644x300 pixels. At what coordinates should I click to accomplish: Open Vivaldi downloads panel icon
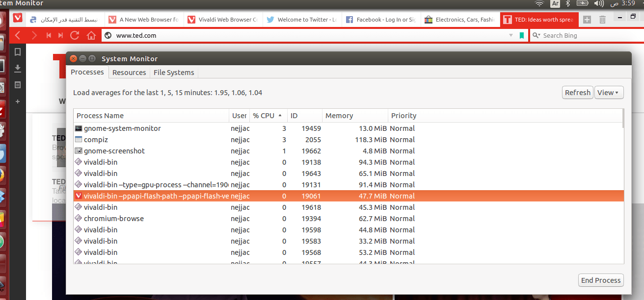click(18, 68)
